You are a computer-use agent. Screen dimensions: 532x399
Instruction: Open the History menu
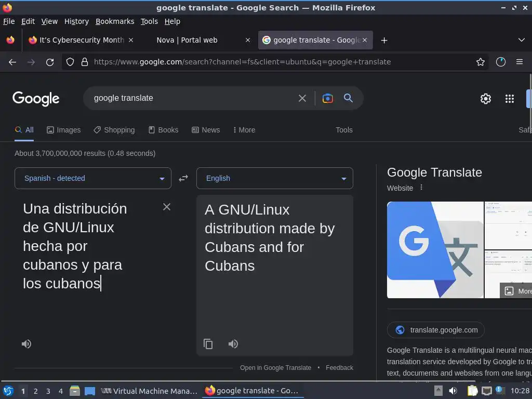[77, 21]
